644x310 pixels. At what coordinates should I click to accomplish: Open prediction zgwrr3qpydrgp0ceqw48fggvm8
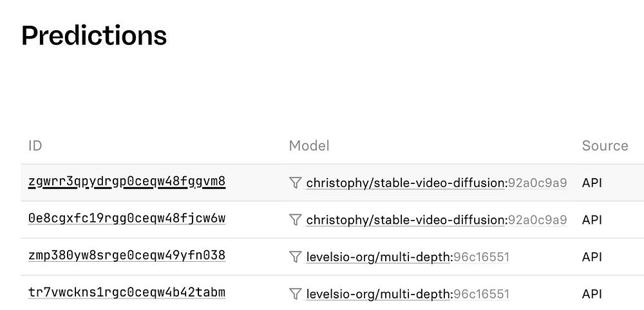click(127, 181)
